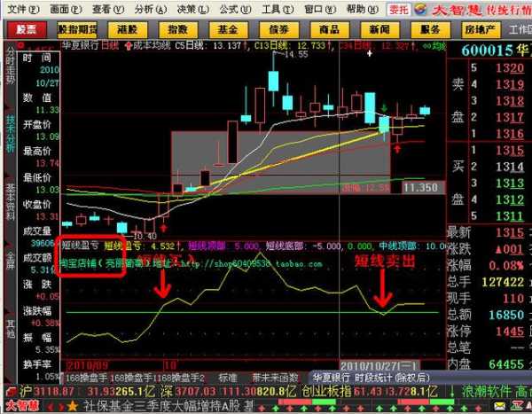This screenshot has width=532, height=414.
Task: Select the 新闻 category button
Action: coord(379,30)
